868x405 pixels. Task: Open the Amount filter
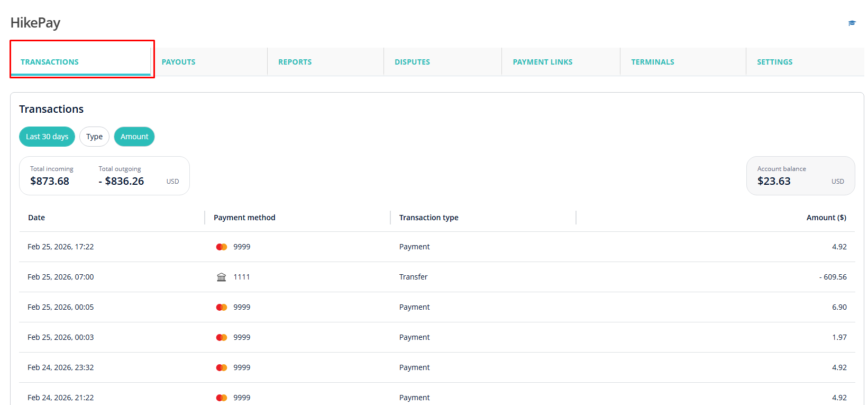134,137
